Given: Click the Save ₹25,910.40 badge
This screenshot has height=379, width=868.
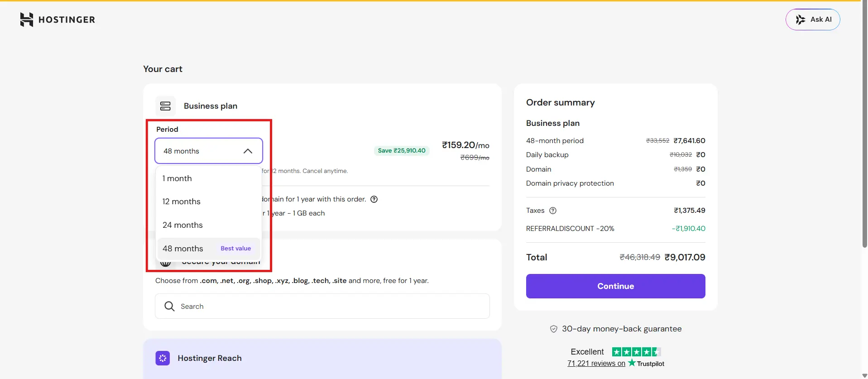Looking at the screenshot, I should (x=402, y=150).
